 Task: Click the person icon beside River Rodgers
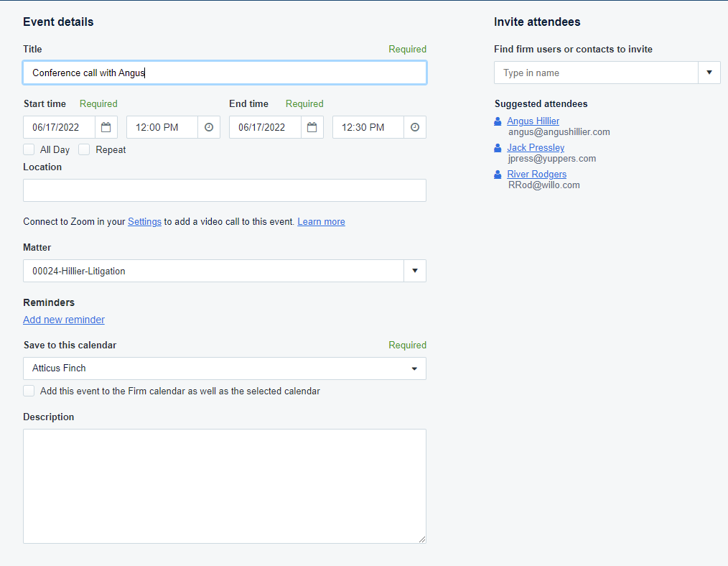point(498,175)
